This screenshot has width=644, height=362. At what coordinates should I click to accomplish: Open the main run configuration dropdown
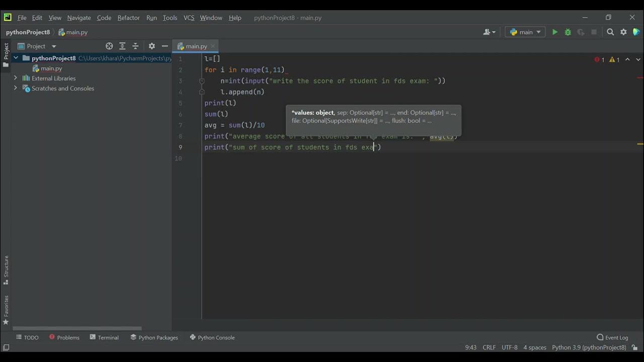(x=525, y=32)
